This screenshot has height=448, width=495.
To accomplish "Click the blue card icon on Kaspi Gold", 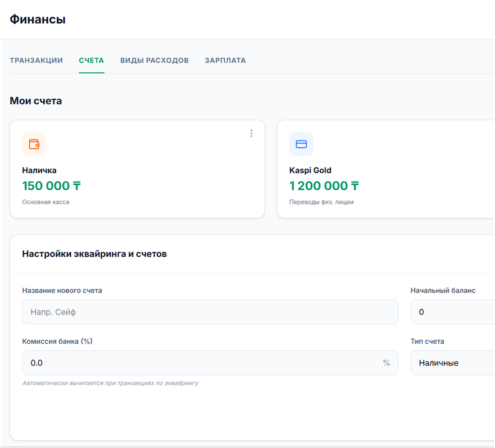I will click(301, 144).
